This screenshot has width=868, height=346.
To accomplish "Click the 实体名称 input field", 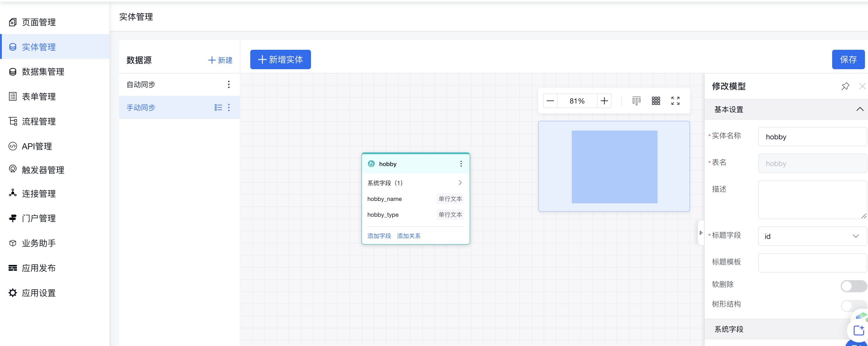I will pos(812,137).
